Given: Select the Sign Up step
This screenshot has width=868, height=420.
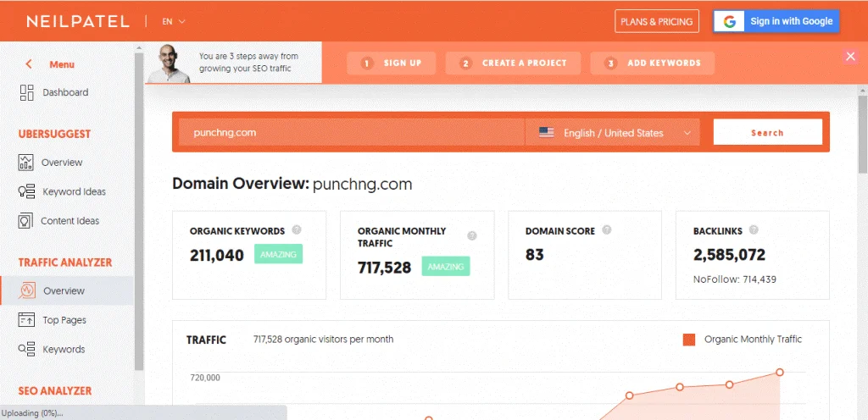Looking at the screenshot, I should [391, 64].
